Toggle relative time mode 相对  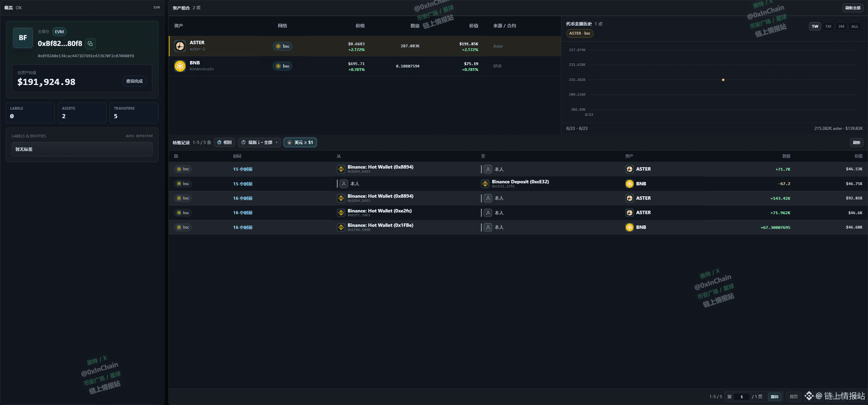tap(225, 143)
